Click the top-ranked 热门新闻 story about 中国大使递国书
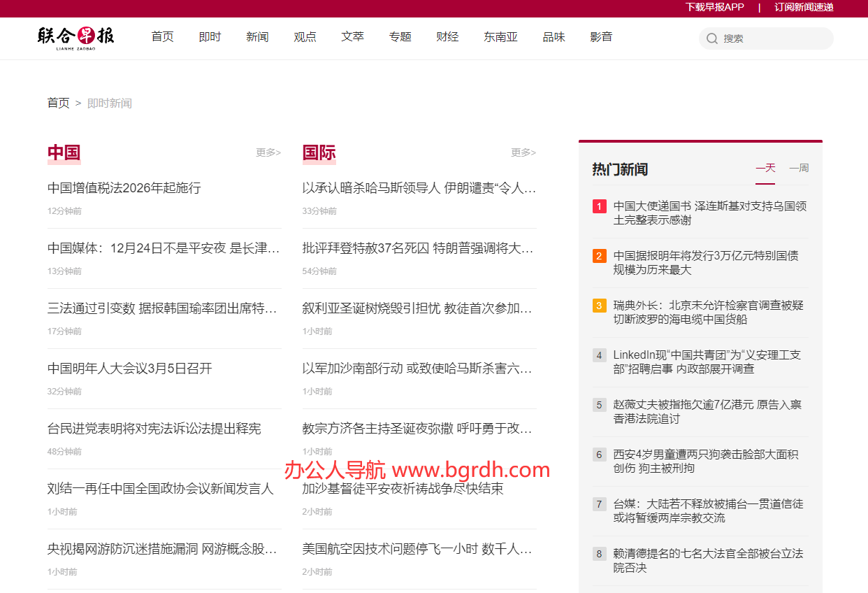Screen dimensions: 868x593 707,213
